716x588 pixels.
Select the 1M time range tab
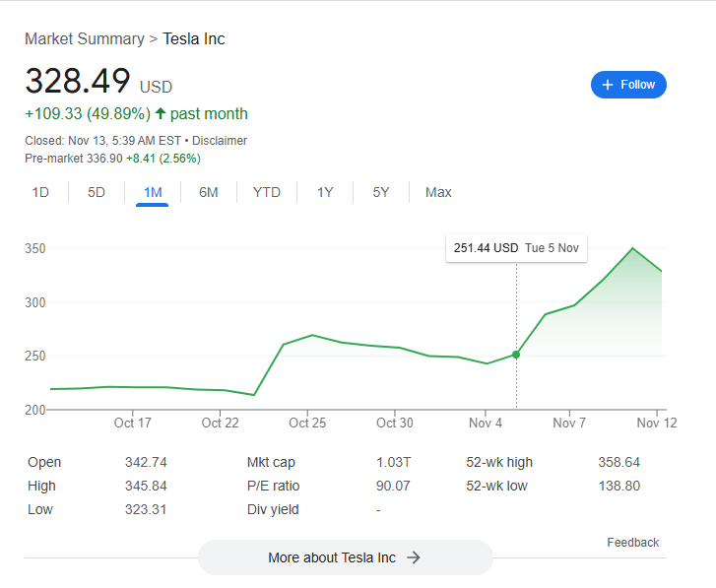click(x=153, y=192)
